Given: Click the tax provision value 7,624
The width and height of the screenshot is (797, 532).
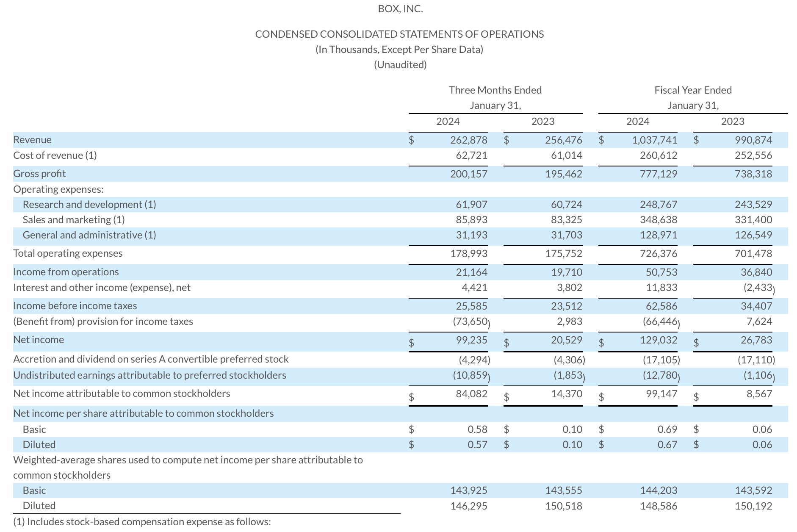Looking at the screenshot, I should click(759, 321).
